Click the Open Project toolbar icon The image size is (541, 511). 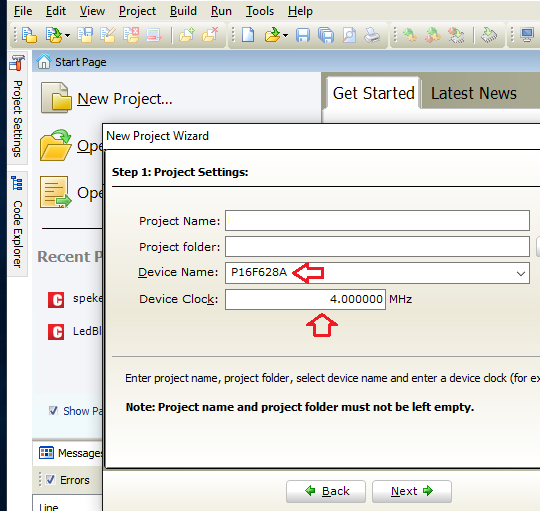click(54, 35)
